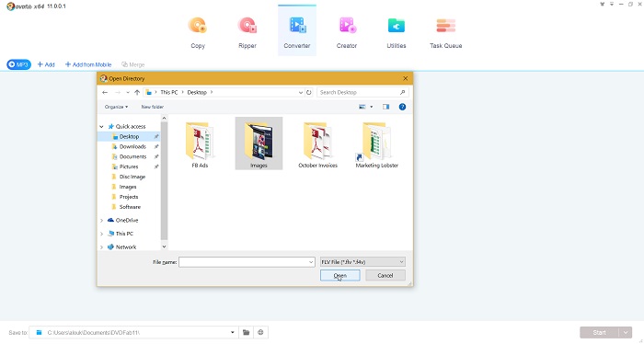The height and width of the screenshot is (344, 644).
Task: Open the Organize menu
Action: 116,107
